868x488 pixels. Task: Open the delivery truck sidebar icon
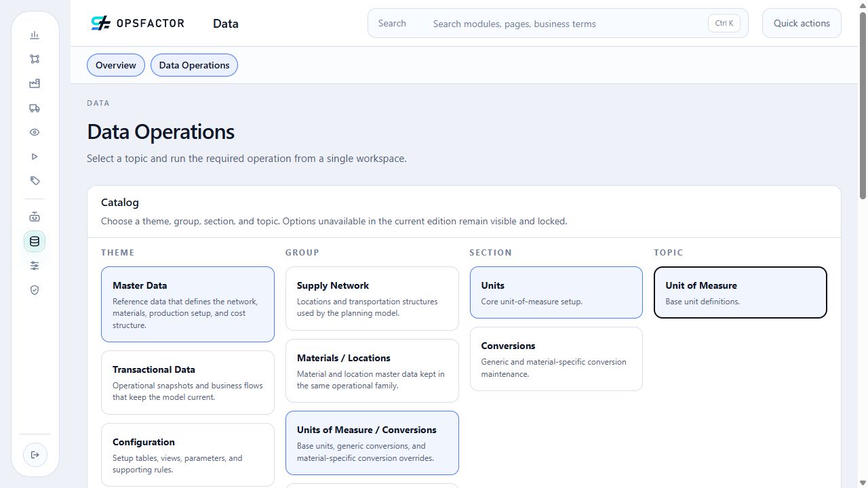coord(35,108)
